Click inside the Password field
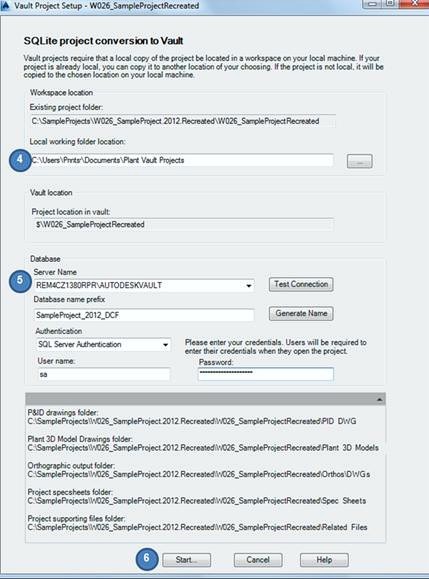Viewport: 429px width, 579px height. click(x=265, y=374)
